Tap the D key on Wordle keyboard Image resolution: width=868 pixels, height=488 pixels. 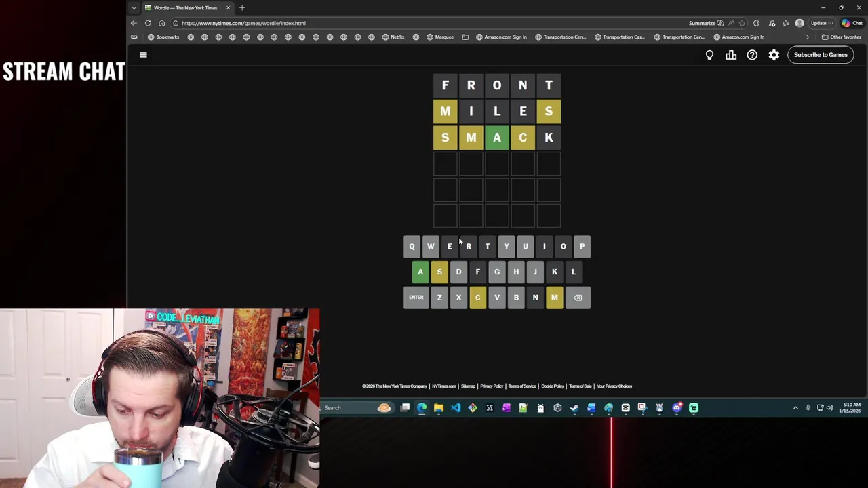pyautogui.click(x=458, y=272)
